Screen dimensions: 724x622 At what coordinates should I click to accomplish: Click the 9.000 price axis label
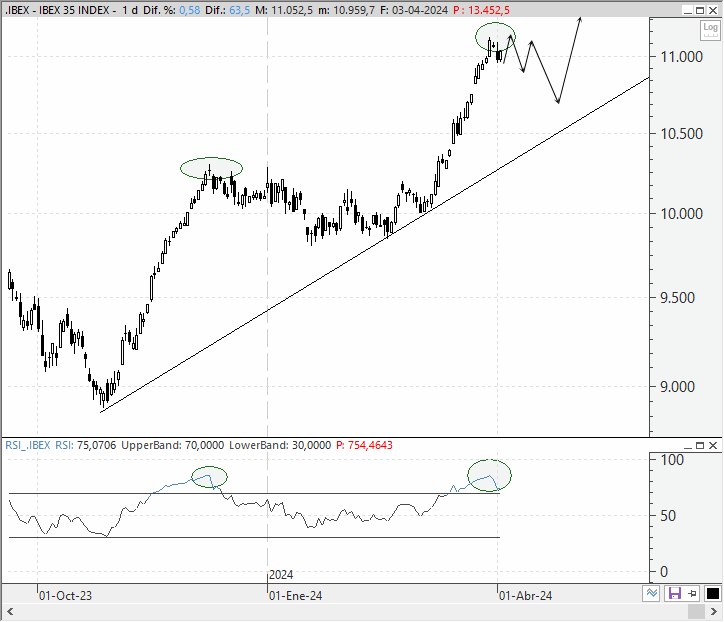point(677,387)
